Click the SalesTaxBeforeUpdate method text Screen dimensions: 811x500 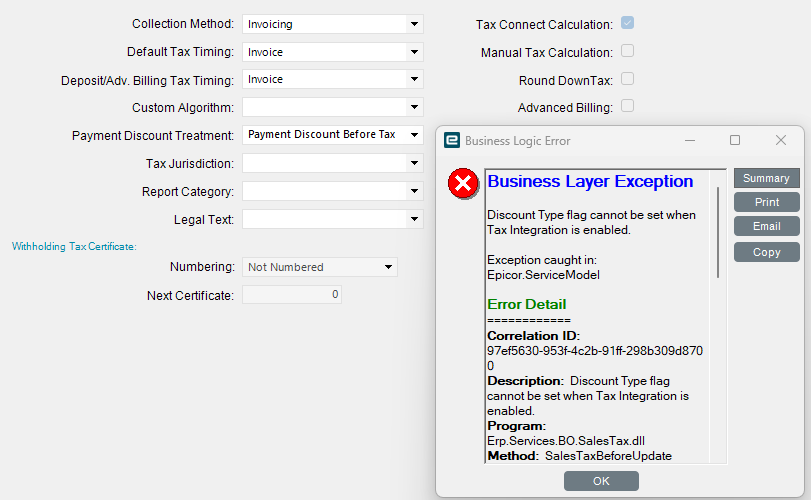coord(608,456)
